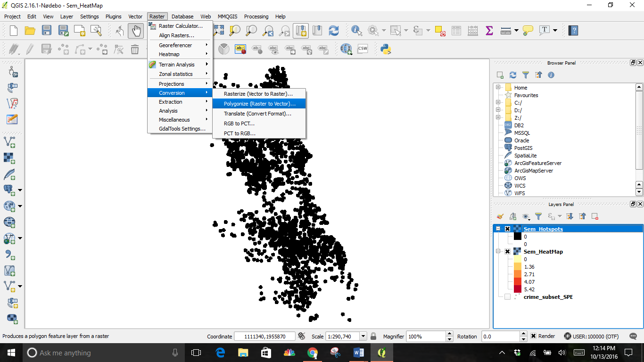Toggle visibility of Sem_HeatMap layer
Image resolution: width=644 pixels, height=362 pixels.
[508, 252]
